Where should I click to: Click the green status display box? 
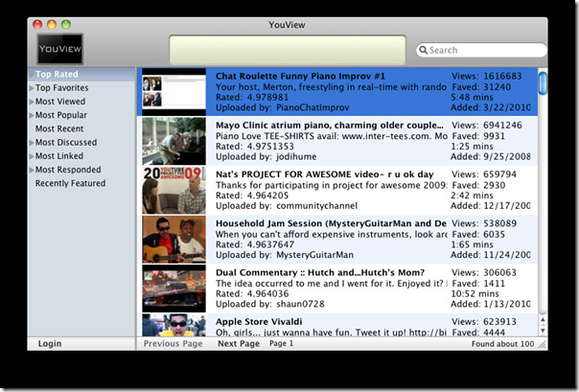[x=288, y=50]
